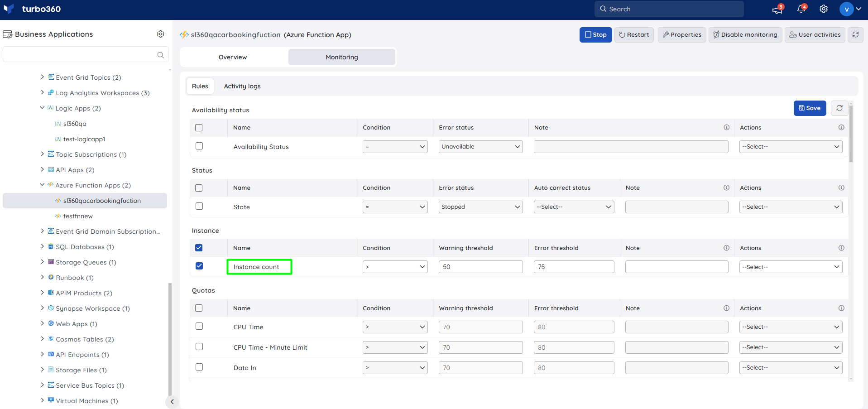Collapse Azure Function Apps tree node
Image resolution: width=868 pixels, height=409 pixels.
[42, 185]
